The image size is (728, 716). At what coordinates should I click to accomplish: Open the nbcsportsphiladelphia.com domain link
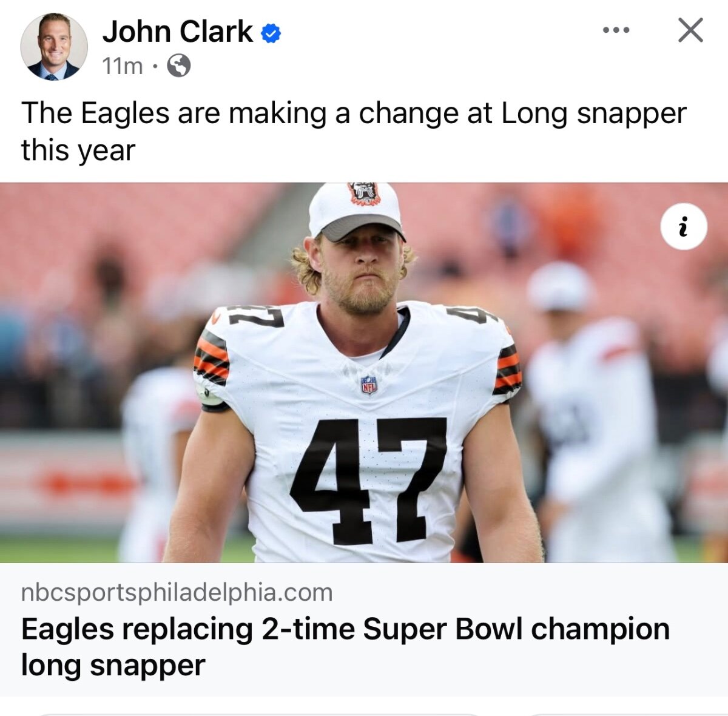click(x=177, y=592)
